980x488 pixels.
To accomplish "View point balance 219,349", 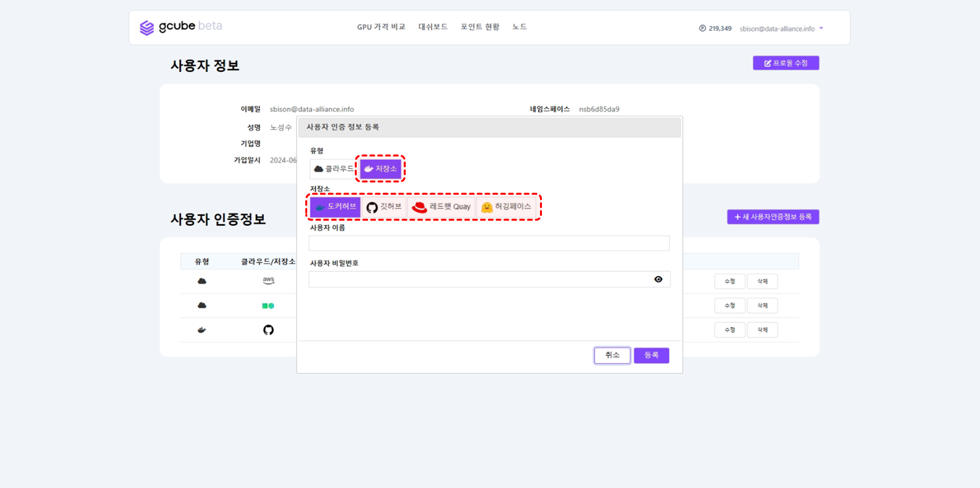I will pos(720,28).
